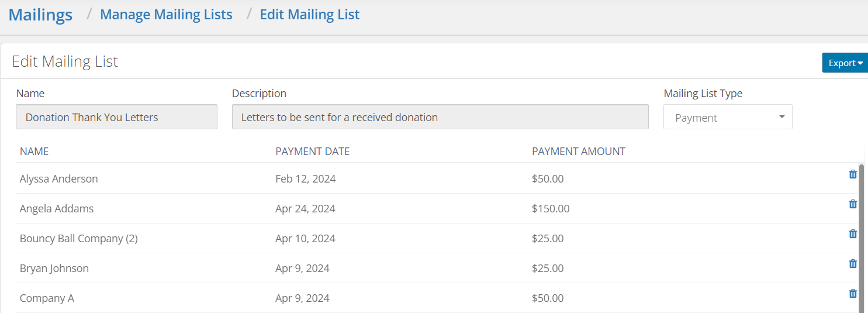Remove Angela Addams using trash icon
The width and height of the screenshot is (868, 313).
[x=853, y=204]
